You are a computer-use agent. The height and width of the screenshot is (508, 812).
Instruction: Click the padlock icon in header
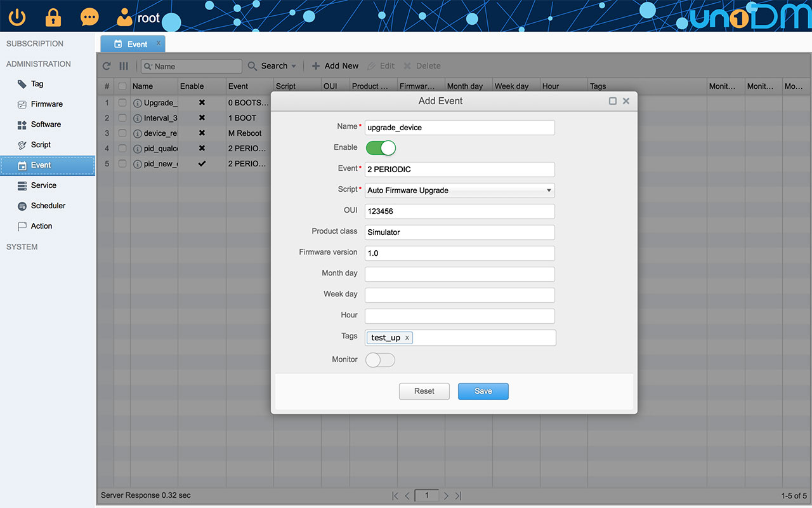53,17
